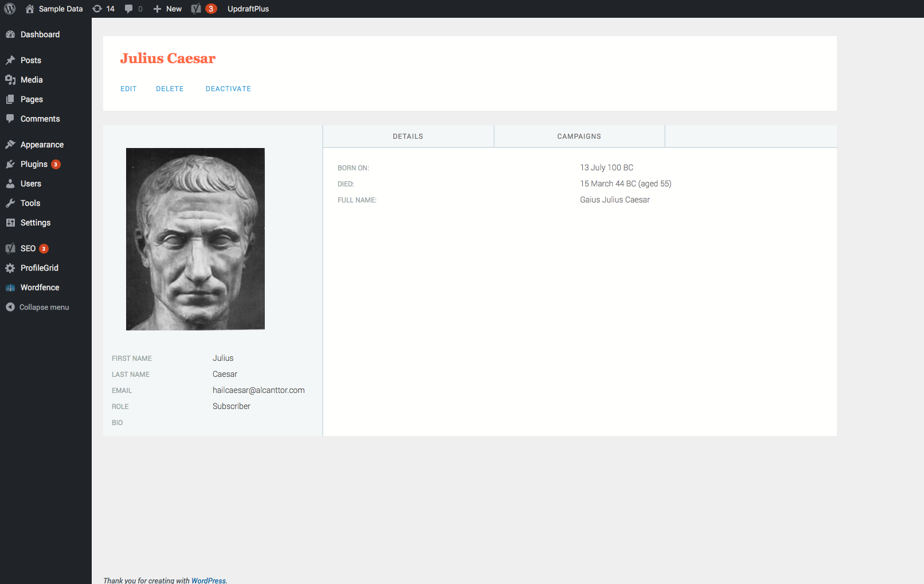Click the Media icon in sidebar
924x584 pixels.
click(x=10, y=80)
